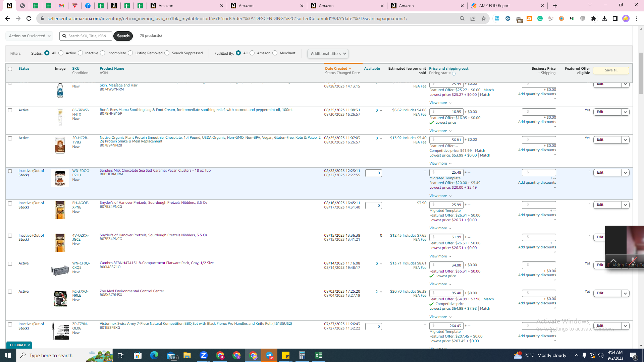Switch to the pinned Gmail tab

(62, 6)
